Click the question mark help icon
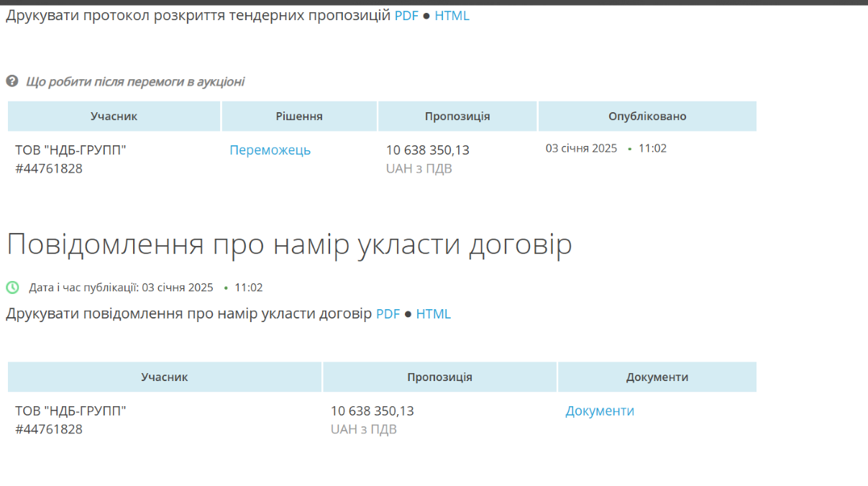 12,81
